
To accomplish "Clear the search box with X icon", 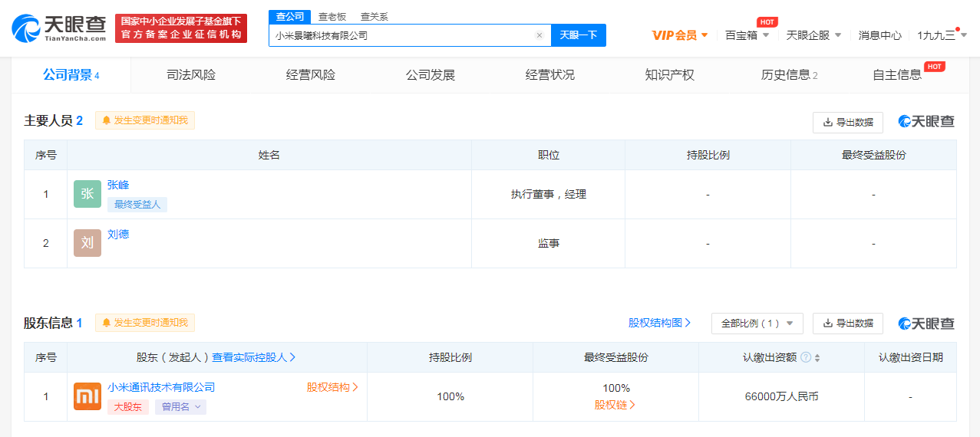I will pos(539,35).
